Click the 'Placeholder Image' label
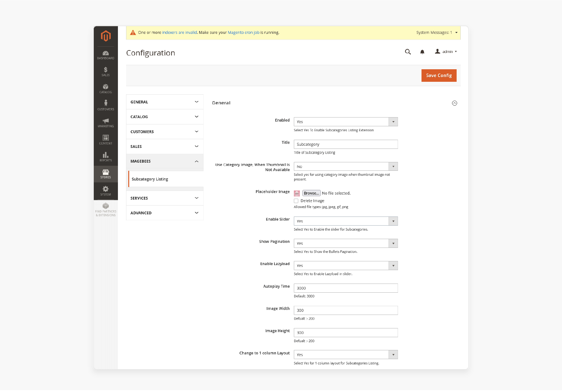Image resolution: width=562 pixels, height=392 pixels. pos(273,192)
